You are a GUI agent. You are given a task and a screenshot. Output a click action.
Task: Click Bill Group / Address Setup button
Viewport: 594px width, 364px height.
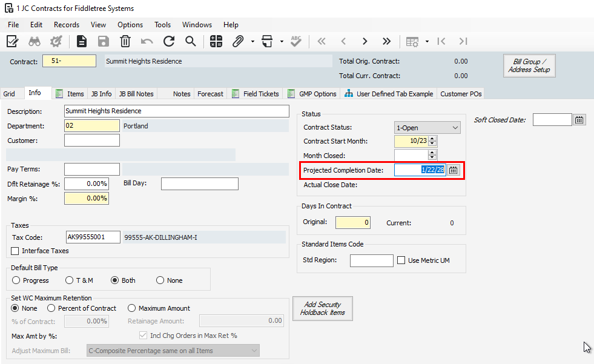[529, 66]
